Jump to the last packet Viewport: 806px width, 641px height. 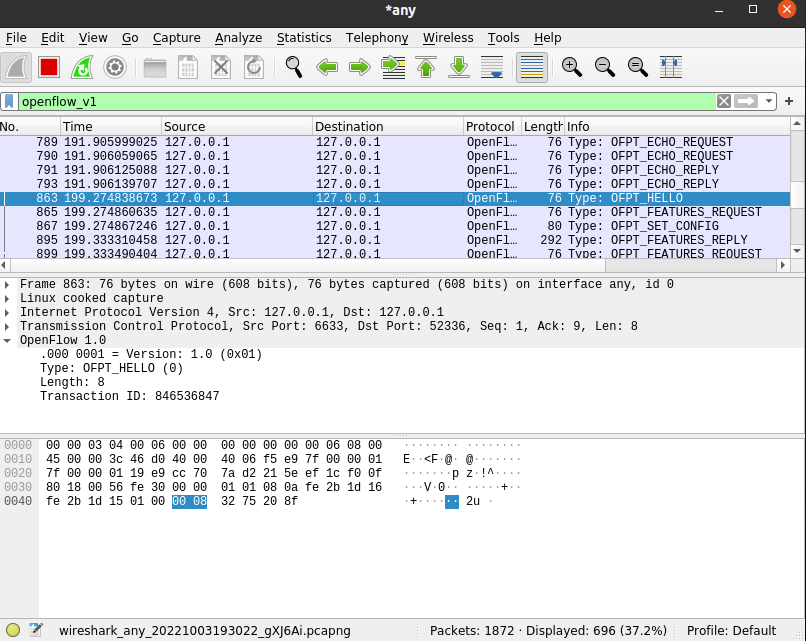click(459, 67)
